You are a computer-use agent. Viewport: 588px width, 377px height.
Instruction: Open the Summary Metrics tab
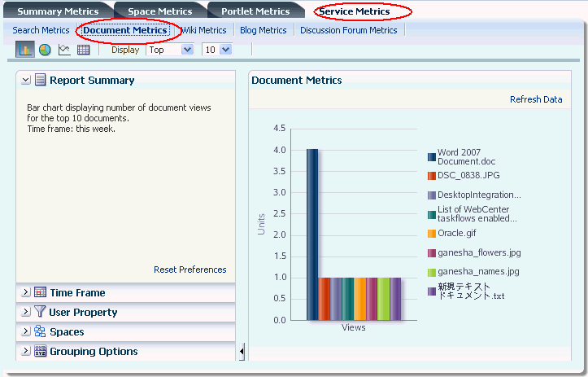coord(58,11)
